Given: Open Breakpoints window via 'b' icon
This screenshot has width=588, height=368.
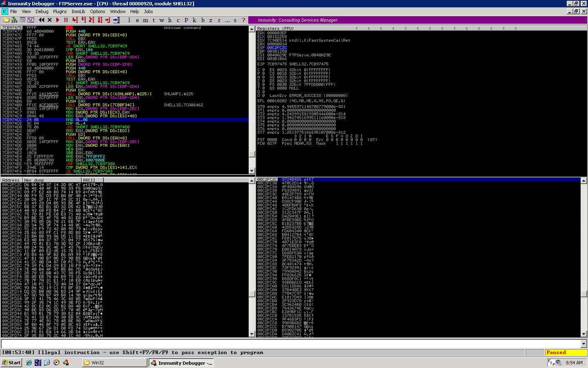Looking at the screenshot, I should [203, 20].
